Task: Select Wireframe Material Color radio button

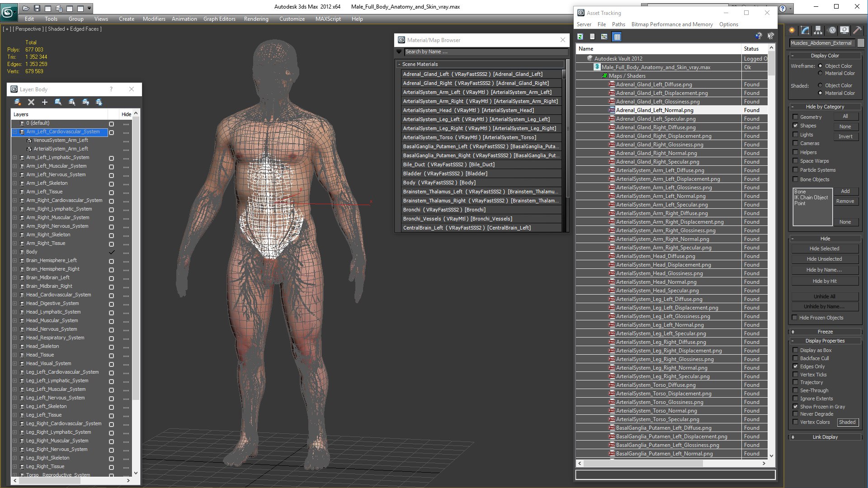Action: point(820,73)
